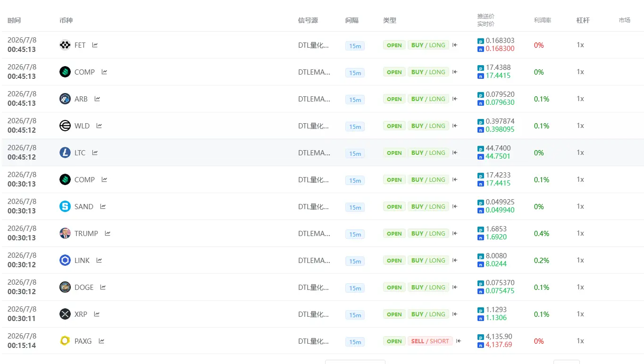The image size is (644, 364).
Task: Click the SELL / SHORT tag for PAXG
Action: point(430,341)
